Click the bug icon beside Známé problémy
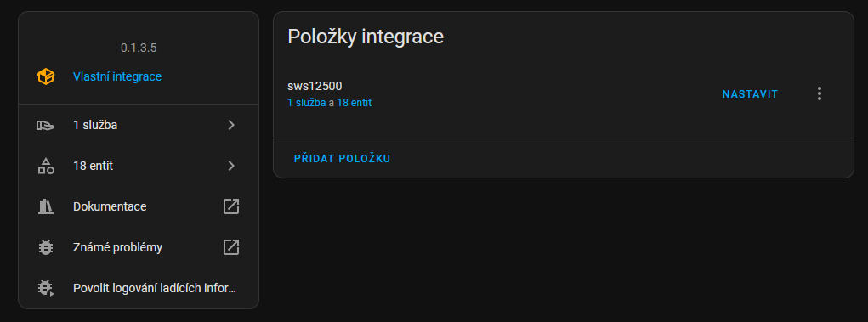868x322 pixels. tap(45, 247)
